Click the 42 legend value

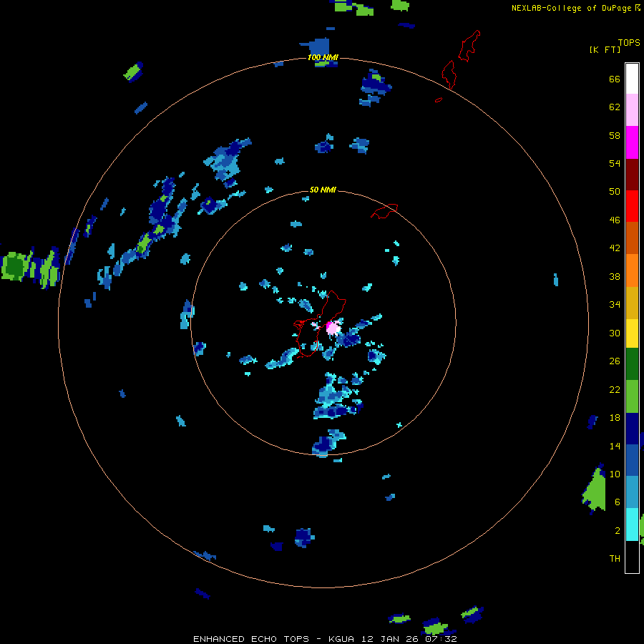click(615, 248)
